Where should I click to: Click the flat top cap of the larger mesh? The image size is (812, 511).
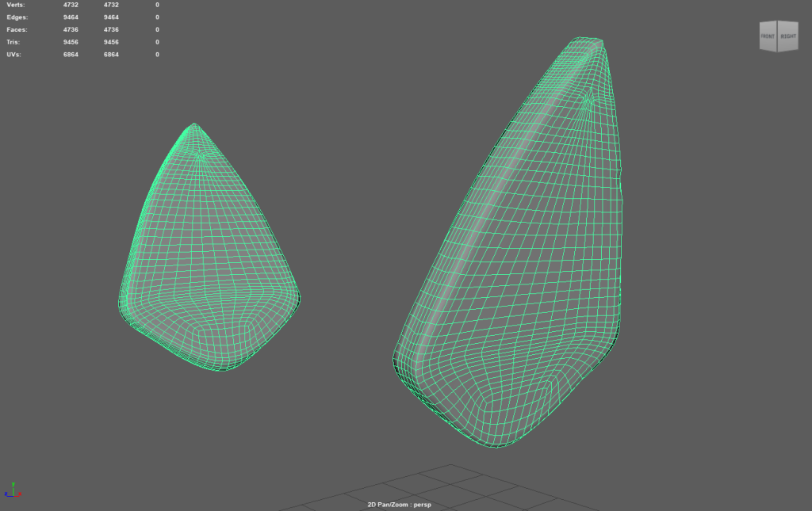pos(585,40)
